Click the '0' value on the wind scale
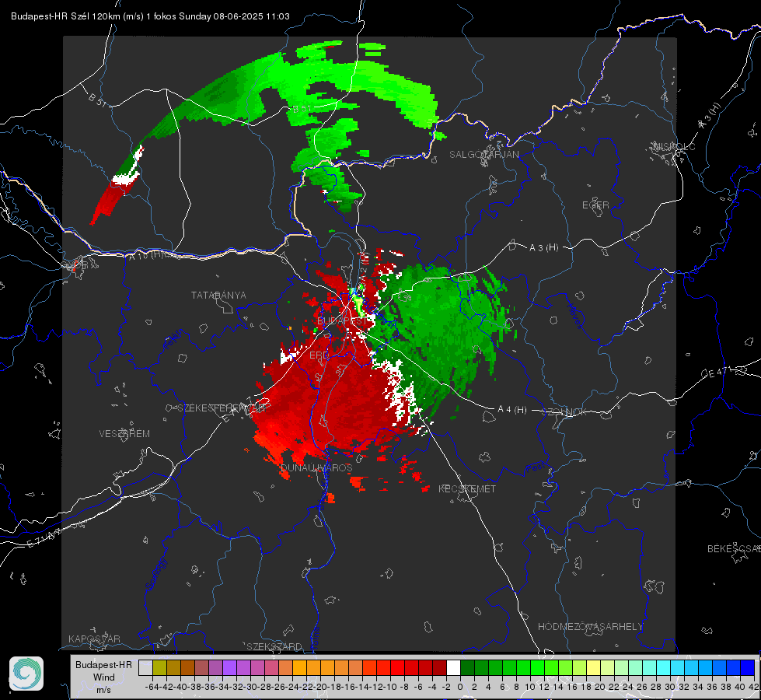This screenshot has height=700, width=761. pyautogui.click(x=460, y=687)
